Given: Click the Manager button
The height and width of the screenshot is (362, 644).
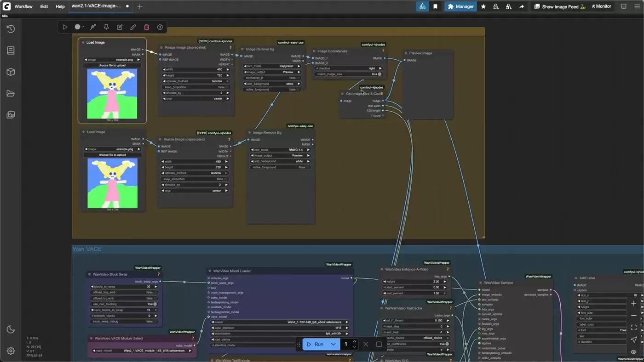Looking at the screenshot, I should pyautogui.click(x=460, y=6).
